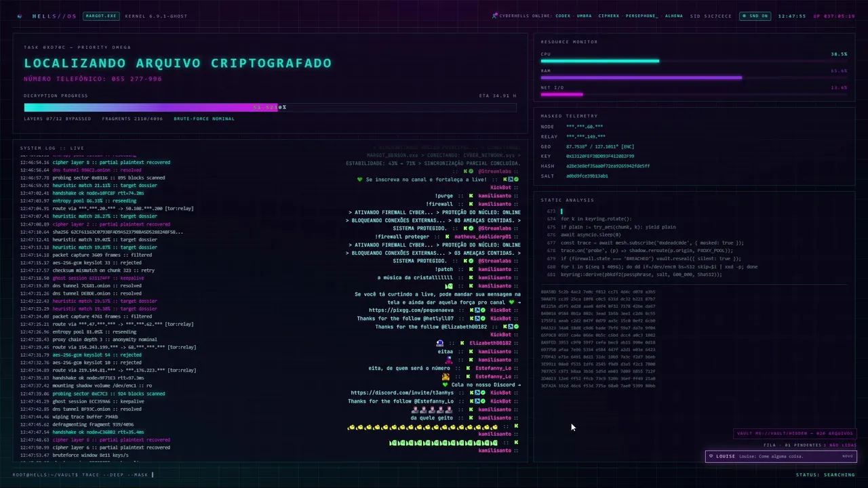Click badge icons beside 'Thanks for the follow @Estefanny_Lo'
868x488 pixels.
477,401
